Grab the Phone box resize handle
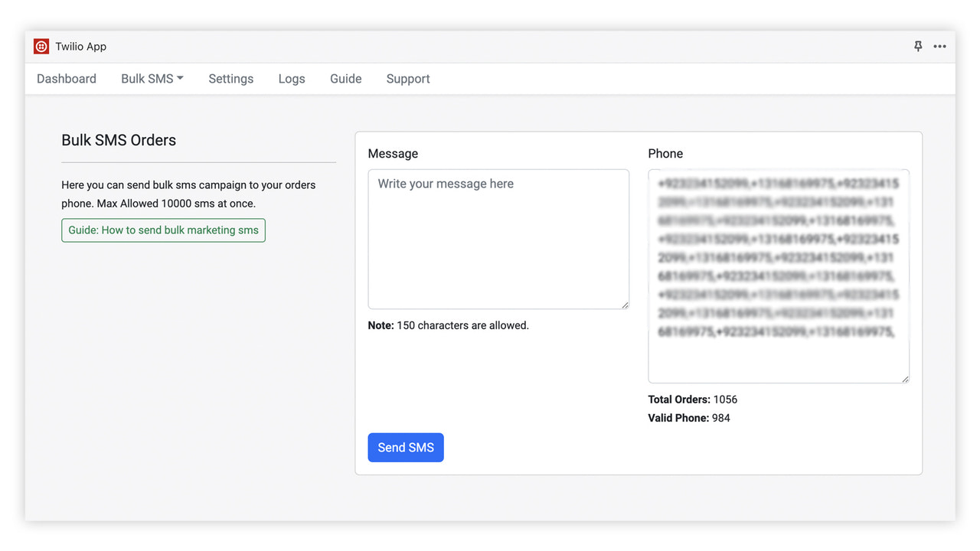This screenshot has width=980, height=551. 905,379
